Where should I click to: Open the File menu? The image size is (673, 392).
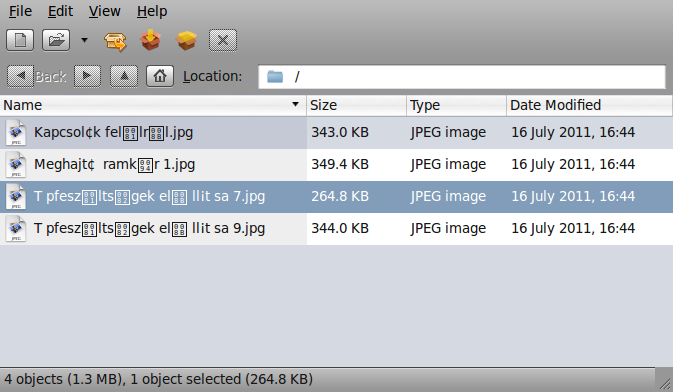click(x=20, y=11)
